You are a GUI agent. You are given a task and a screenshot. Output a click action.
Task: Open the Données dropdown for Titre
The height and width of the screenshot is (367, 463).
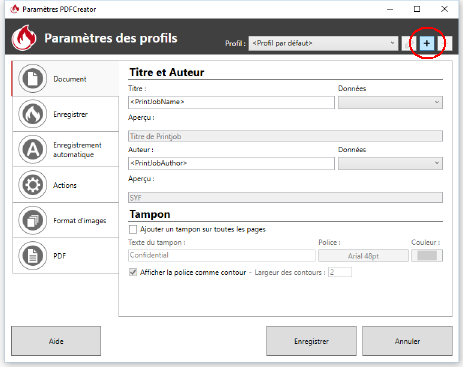coord(390,102)
